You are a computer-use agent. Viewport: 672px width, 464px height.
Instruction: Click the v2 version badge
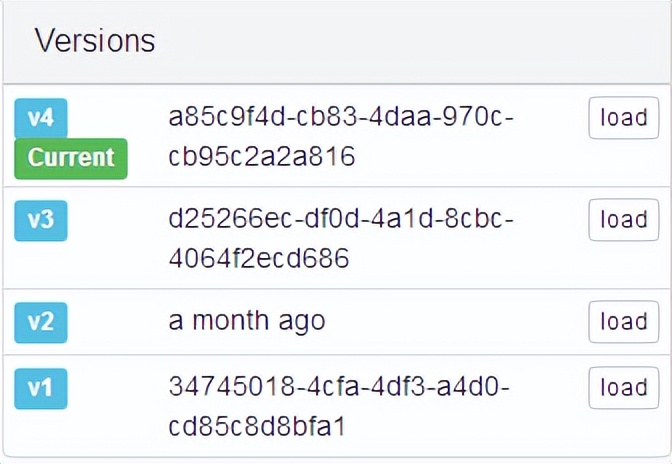pos(41,322)
